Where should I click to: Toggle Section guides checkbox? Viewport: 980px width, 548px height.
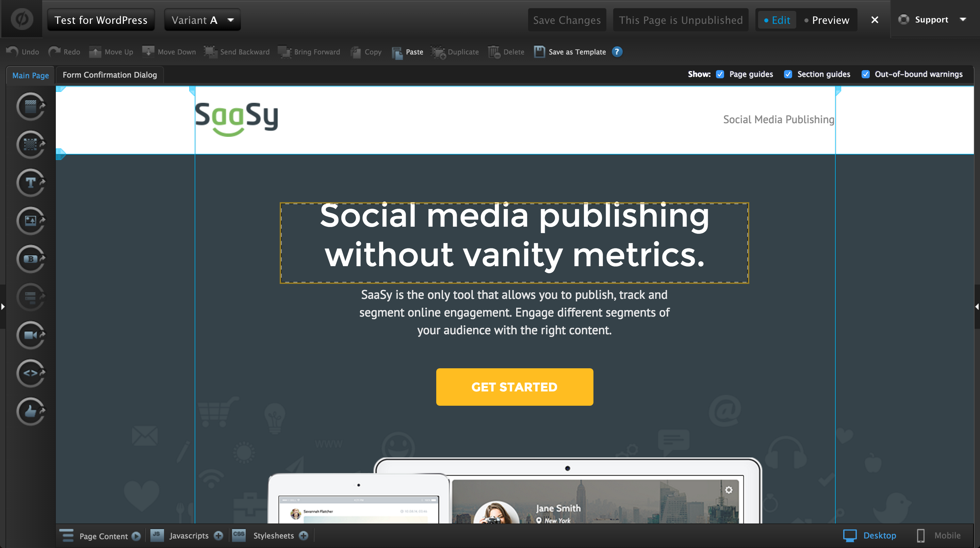(789, 74)
